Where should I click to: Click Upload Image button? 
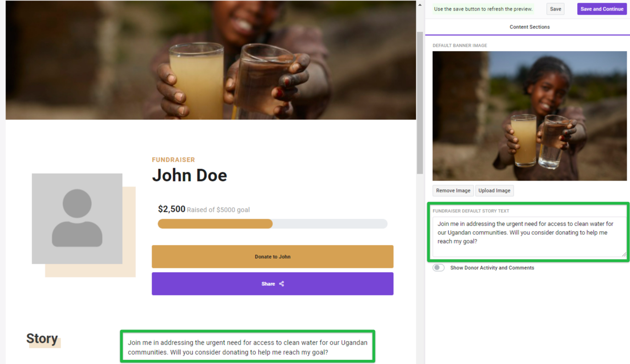(x=494, y=191)
